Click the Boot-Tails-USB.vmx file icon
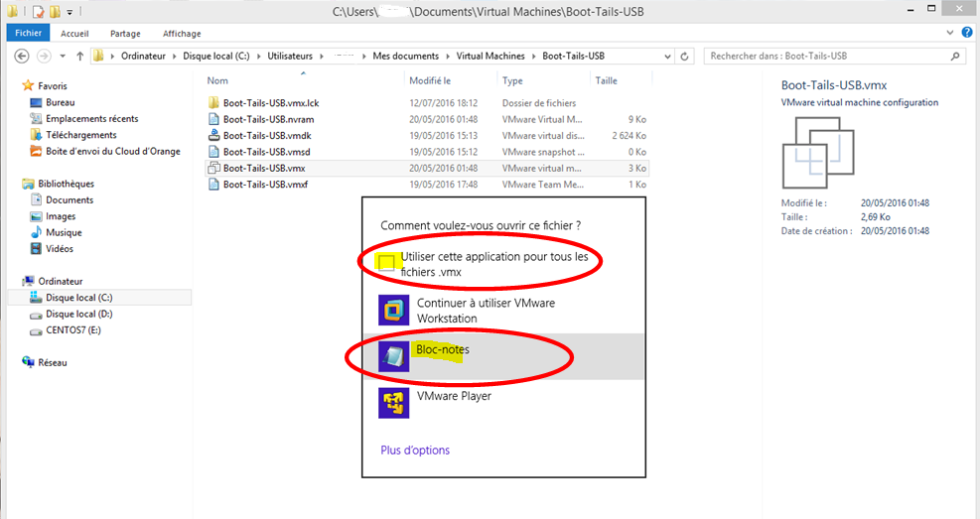Screen dimensions: 980x519 (213, 168)
